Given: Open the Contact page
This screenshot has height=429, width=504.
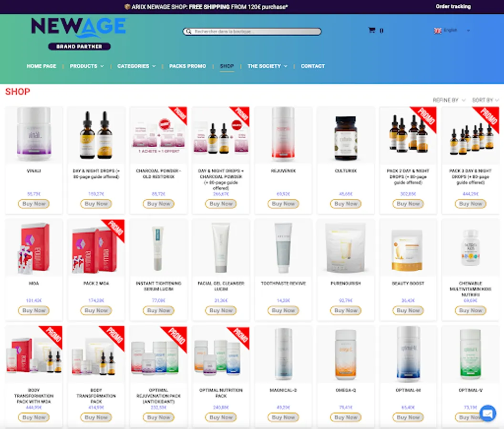Looking at the screenshot, I should pyautogui.click(x=313, y=66).
